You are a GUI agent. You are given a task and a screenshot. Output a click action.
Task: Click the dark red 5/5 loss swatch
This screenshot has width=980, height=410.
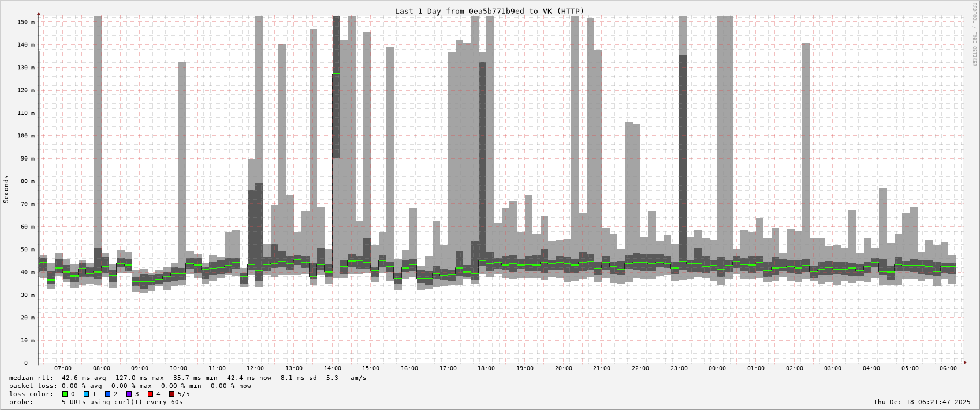pos(172,394)
